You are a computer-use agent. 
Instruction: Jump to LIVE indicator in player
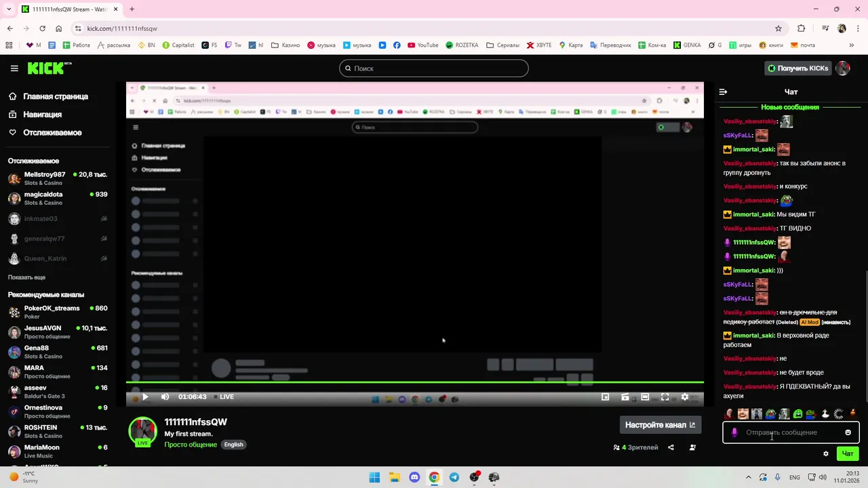224,397
